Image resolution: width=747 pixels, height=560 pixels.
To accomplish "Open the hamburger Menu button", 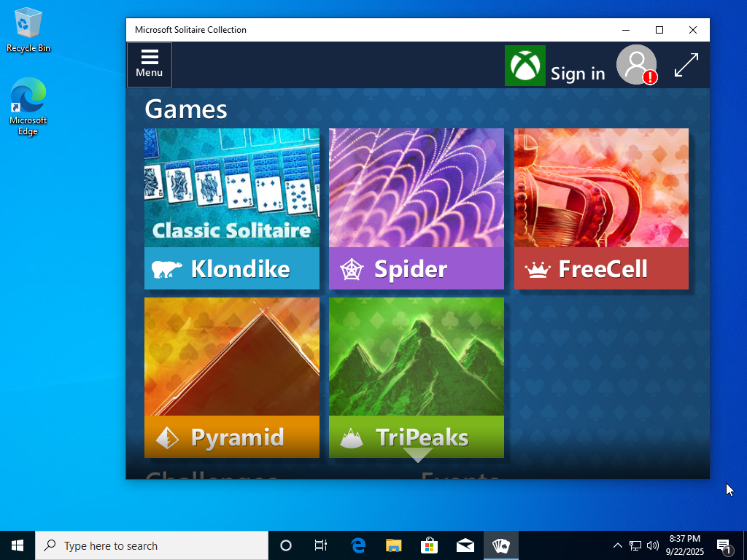I will pos(149,64).
